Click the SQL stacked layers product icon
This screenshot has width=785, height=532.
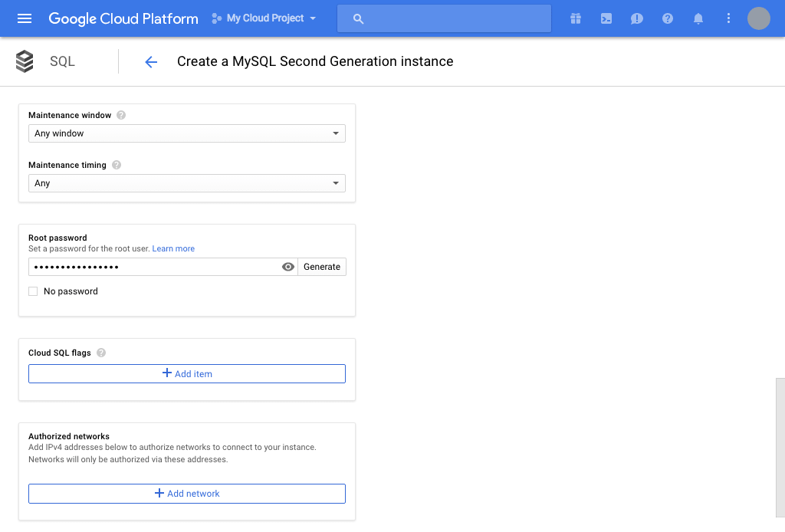point(25,61)
